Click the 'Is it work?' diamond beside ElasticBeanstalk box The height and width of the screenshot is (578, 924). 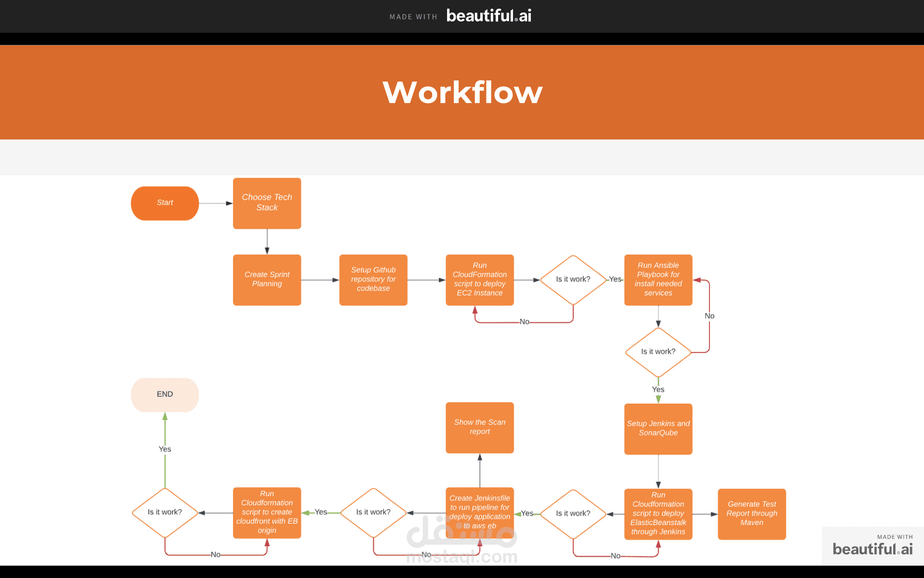(573, 514)
